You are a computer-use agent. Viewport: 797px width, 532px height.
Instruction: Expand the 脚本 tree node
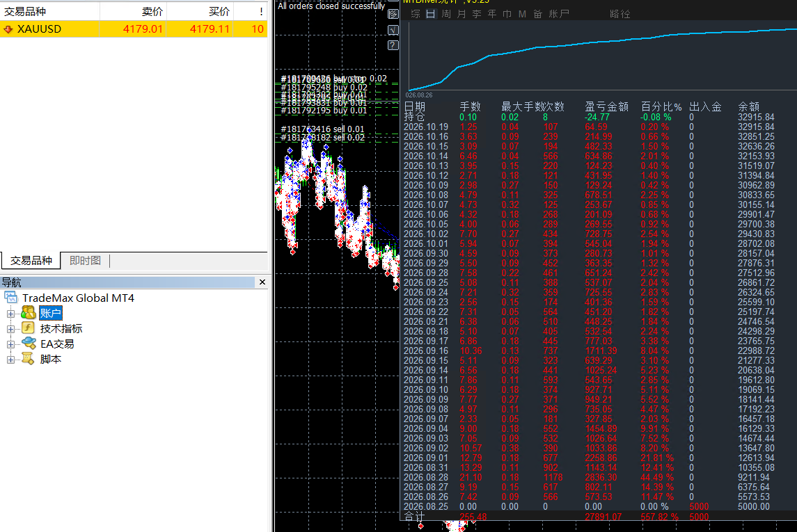click(x=10, y=360)
